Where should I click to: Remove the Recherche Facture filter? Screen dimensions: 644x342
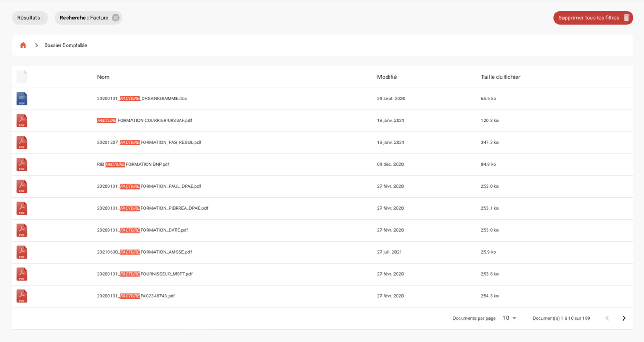coord(115,18)
